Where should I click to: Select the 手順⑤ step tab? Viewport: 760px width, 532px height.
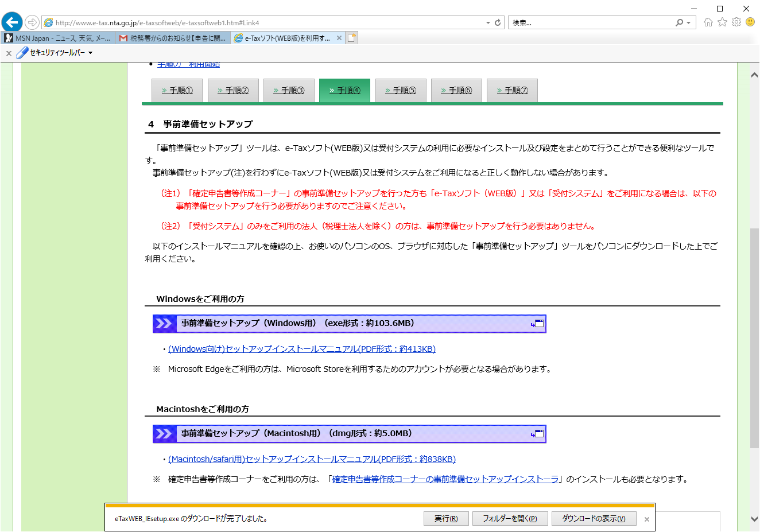click(400, 91)
